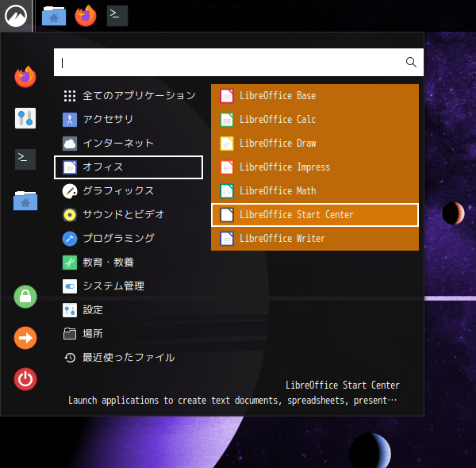Open the terminal favorite in the menu sidebar
Viewport: 476px width, 468px height.
pos(25,159)
